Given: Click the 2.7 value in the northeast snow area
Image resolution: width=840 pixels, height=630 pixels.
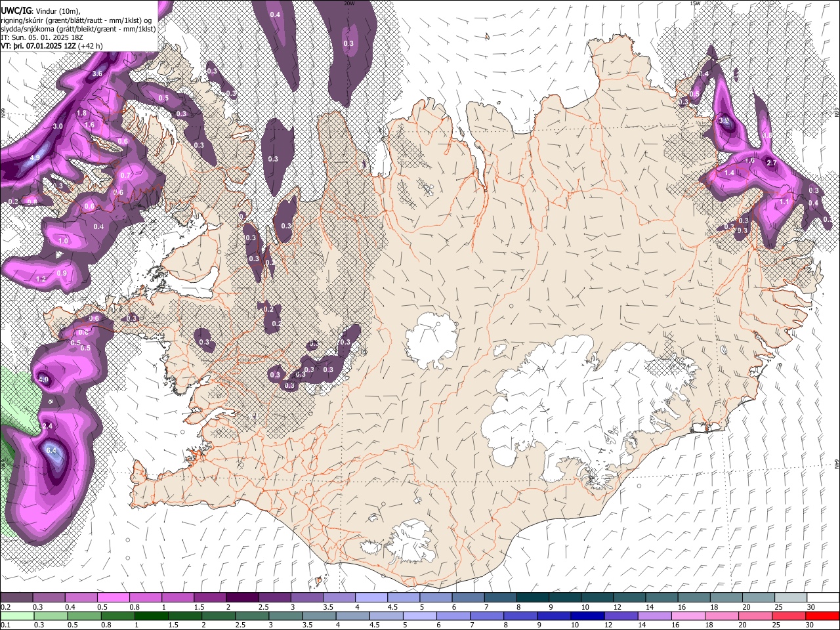Looking at the screenshot, I should [x=772, y=163].
